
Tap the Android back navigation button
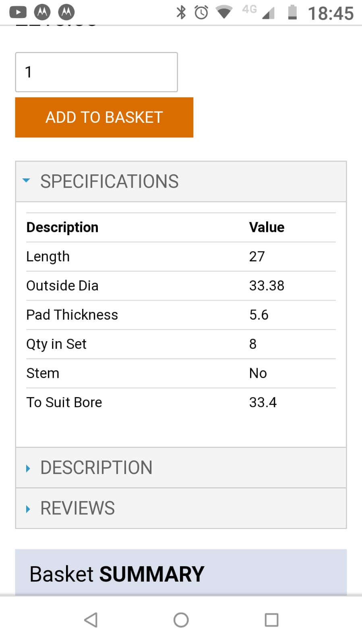pyautogui.click(x=91, y=620)
